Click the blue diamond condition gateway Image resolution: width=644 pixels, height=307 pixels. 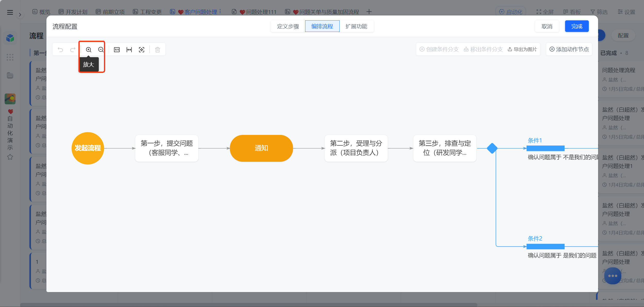point(492,148)
